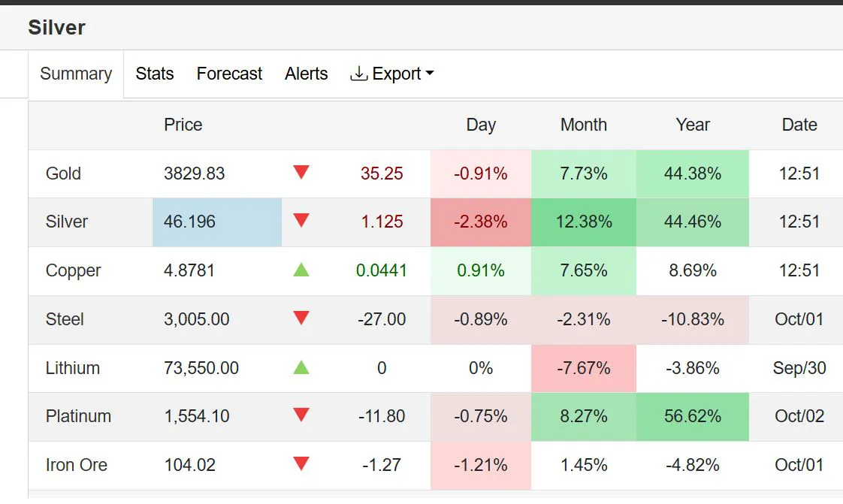Click the Silver commodity name
Image resolution: width=843 pixels, height=504 pixels.
click(x=67, y=222)
